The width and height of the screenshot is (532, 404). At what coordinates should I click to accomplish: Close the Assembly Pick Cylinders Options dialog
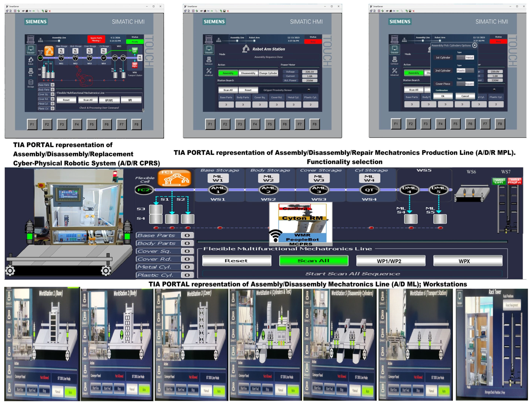point(475,45)
